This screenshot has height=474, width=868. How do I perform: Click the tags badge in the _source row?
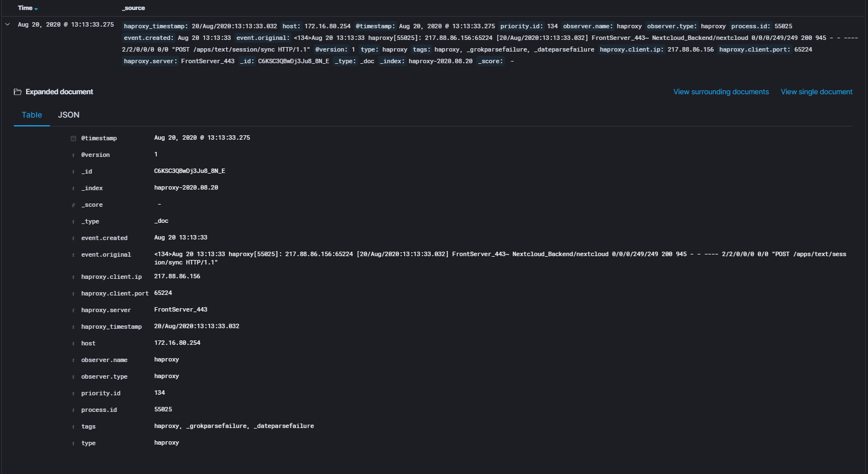pos(421,49)
